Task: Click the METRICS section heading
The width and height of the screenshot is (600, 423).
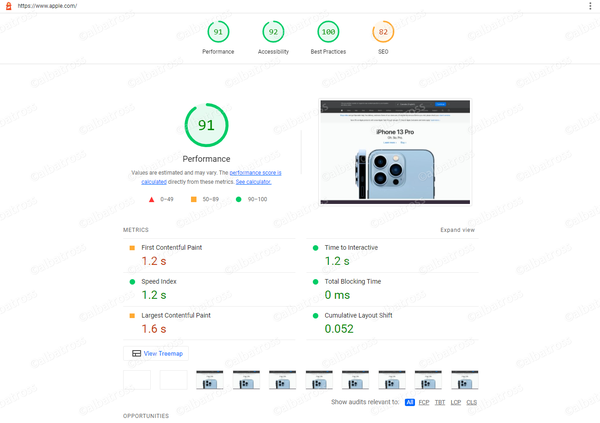Action: (x=136, y=230)
